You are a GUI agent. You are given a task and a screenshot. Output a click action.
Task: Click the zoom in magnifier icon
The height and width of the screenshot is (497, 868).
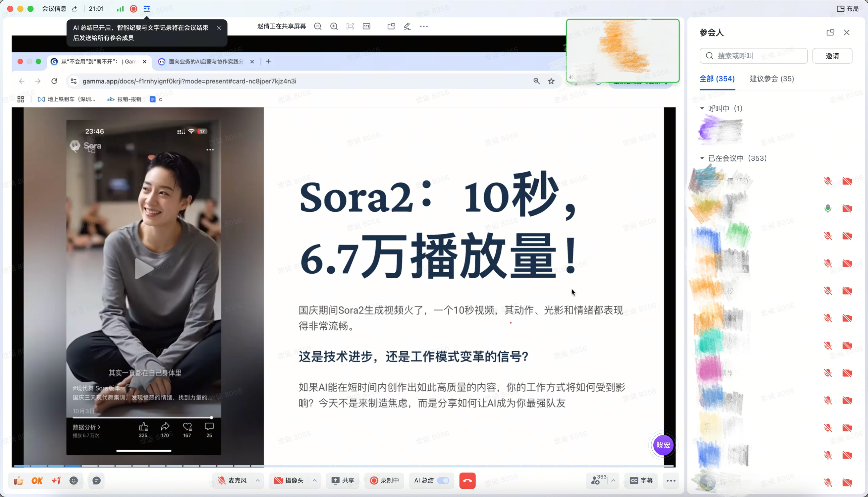pyautogui.click(x=334, y=26)
